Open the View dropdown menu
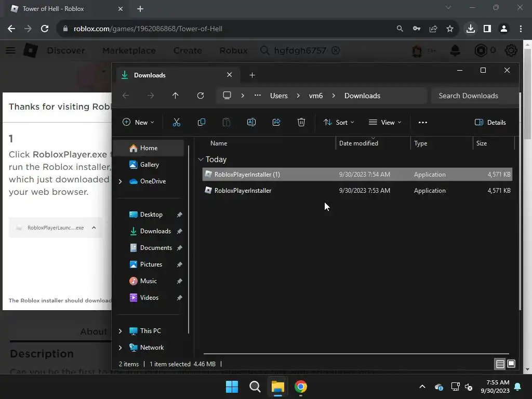This screenshot has height=399, width=532. [385, 123]
